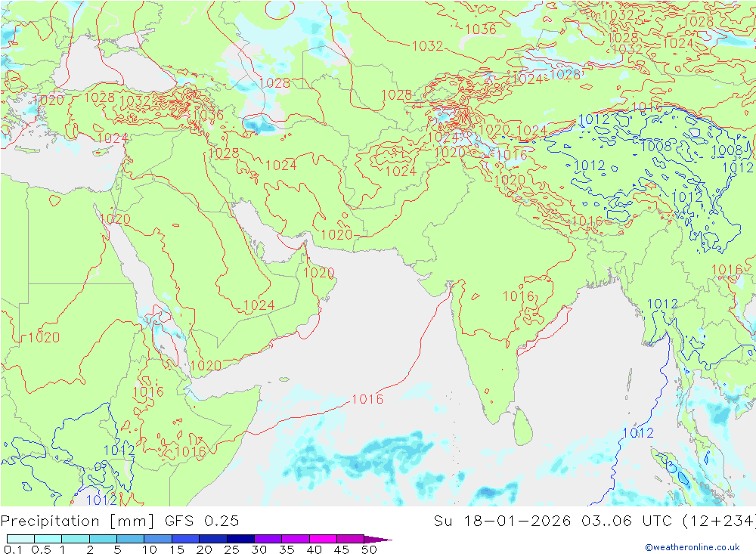756x554 pixels.
Task: Select the 2–5 mm light blue legend swatch
Action: coord(103,539)
